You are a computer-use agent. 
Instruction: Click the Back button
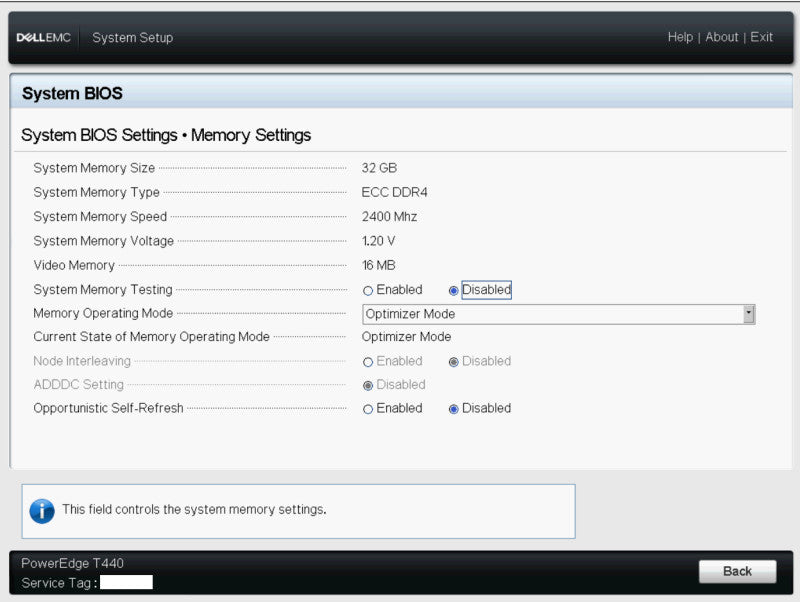click(737, 571)
